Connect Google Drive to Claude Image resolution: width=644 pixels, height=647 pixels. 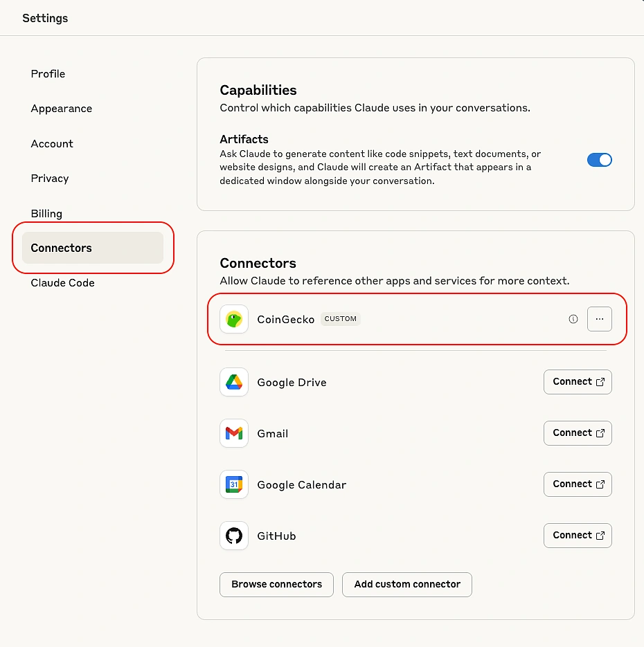point(578,382)
